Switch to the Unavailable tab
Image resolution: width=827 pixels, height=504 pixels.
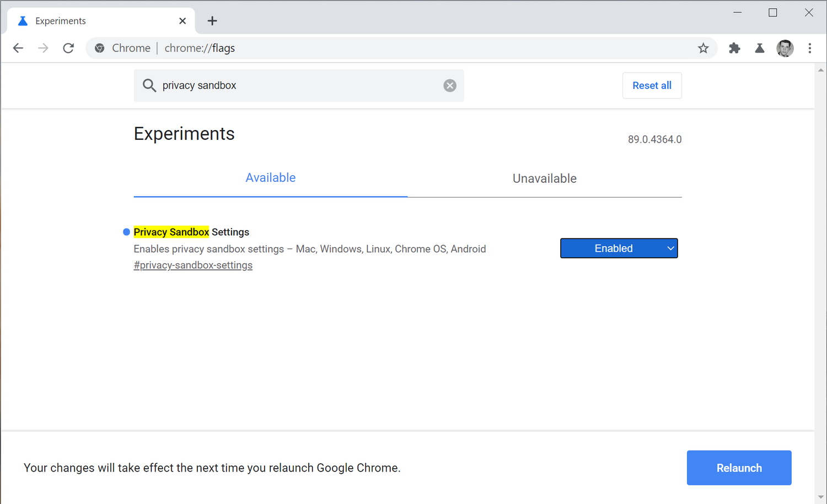coord(544,178)
